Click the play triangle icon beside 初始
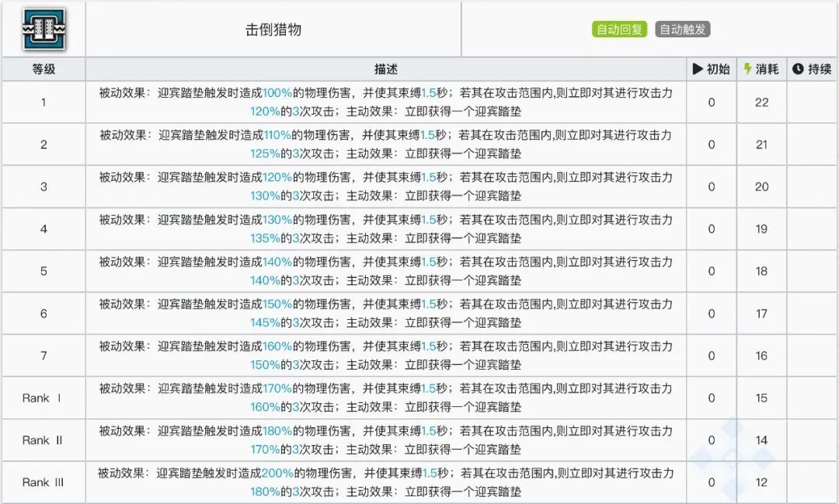The width and height of the screenshot is (839, 504). click(x=698, y=69)
